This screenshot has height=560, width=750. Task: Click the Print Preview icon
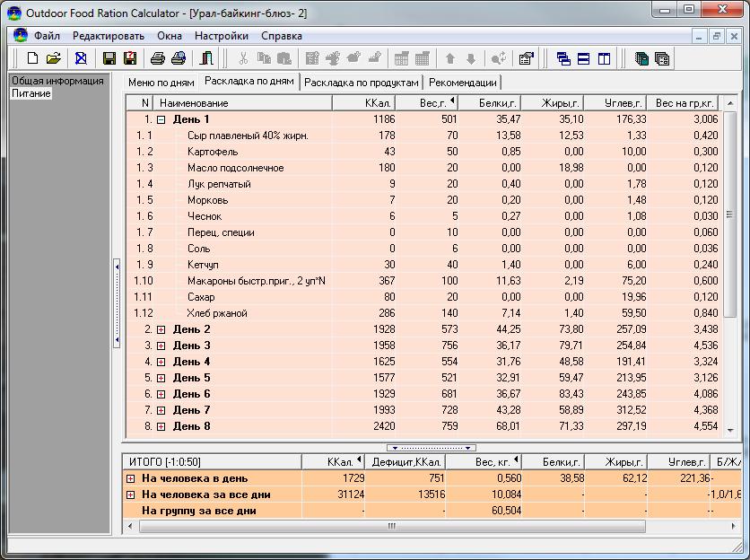[179, 59]
